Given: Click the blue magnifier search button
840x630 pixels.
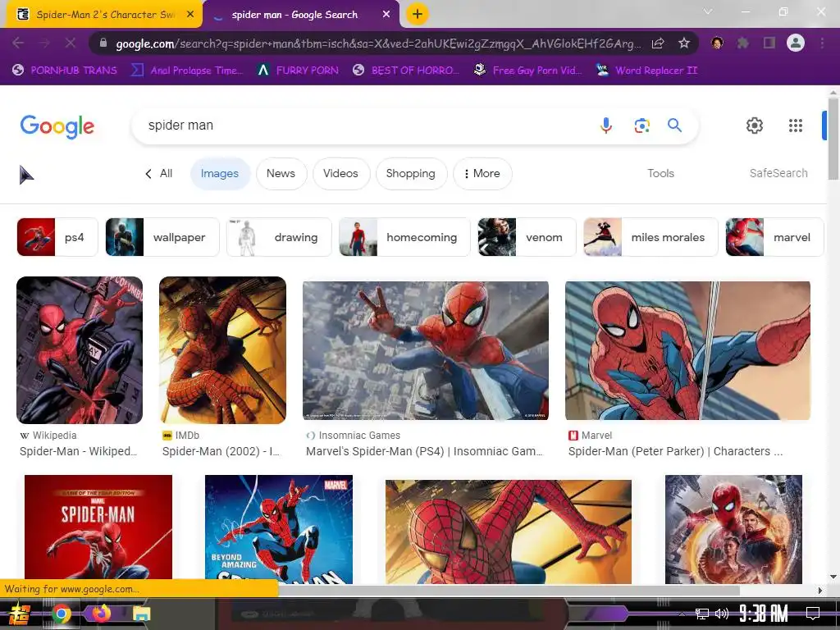Looking at the screenshot, I should tap(674, 126).
